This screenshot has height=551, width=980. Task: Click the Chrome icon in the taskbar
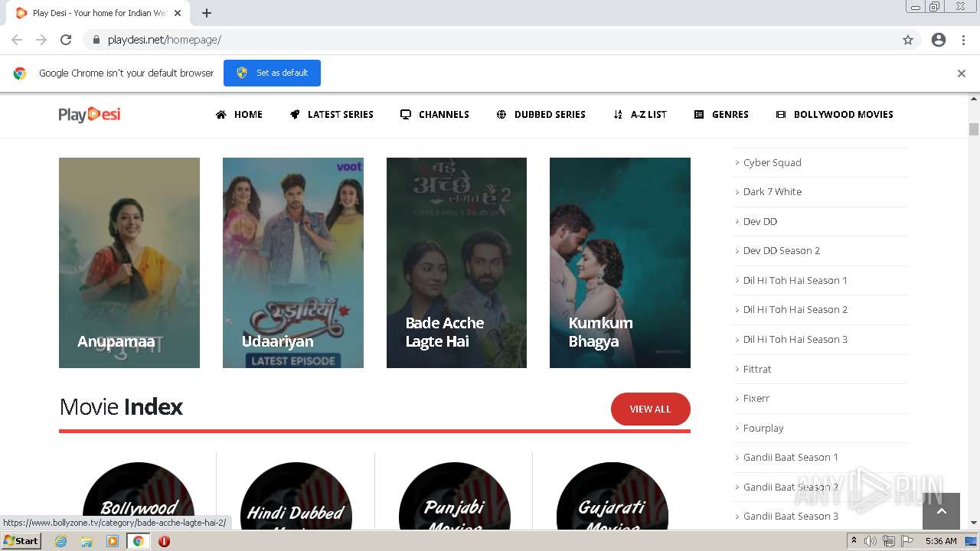click(x=139, y=541)
